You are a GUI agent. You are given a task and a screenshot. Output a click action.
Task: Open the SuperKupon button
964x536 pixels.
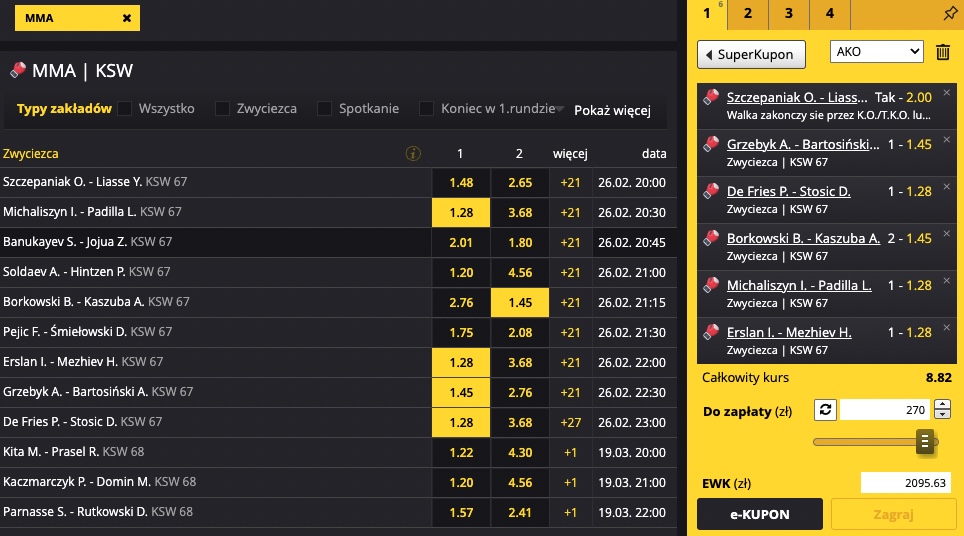click(751, 55)
